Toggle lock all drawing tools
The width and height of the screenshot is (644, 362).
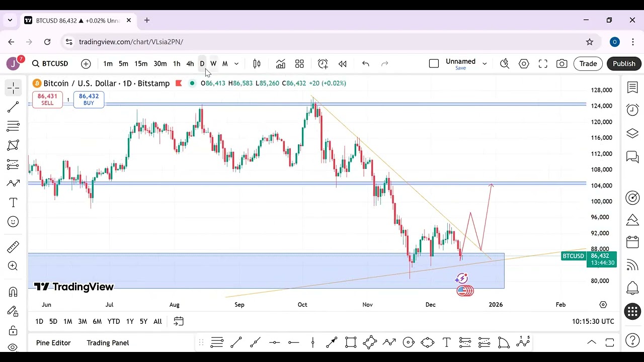[x=13, y=330]
